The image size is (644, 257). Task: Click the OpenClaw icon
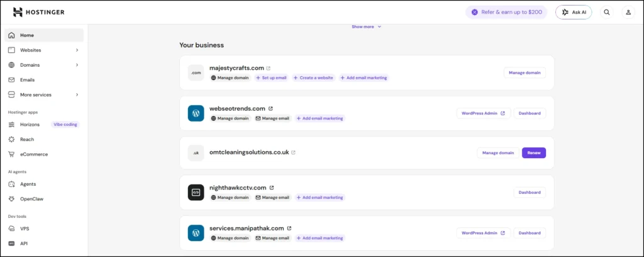11,198
